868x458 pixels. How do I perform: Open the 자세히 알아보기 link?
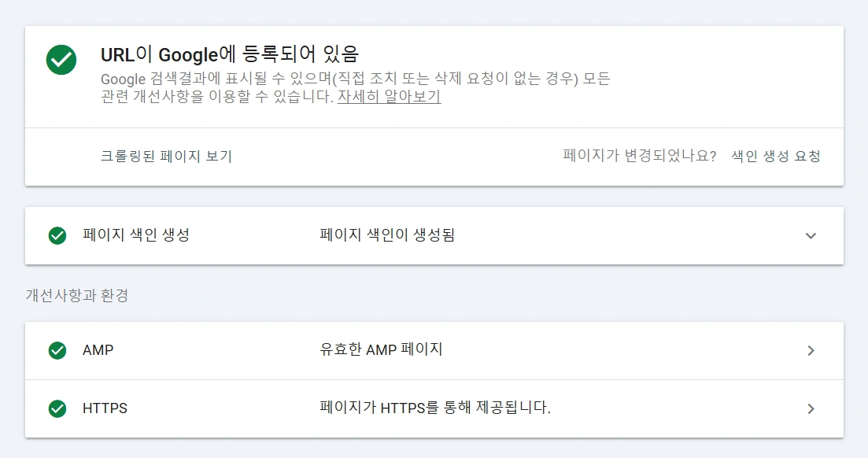pos(389,97)
